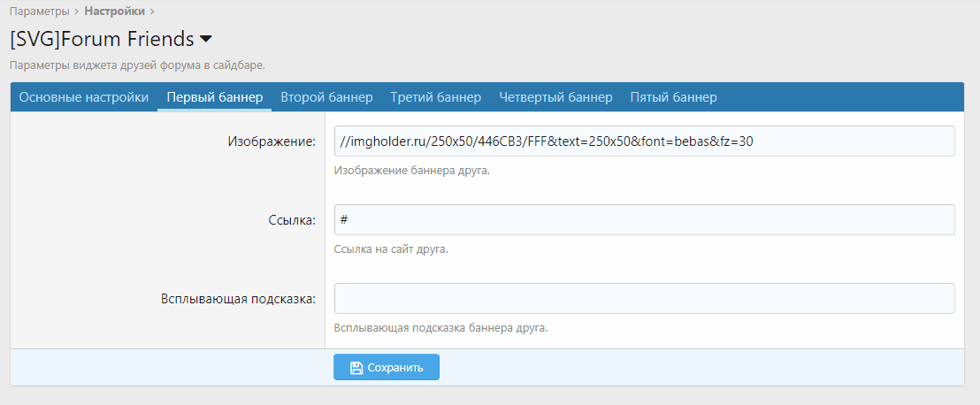Switch to the Основные настройки tab
This screenshot has width=980, height=405.
(x=84, y=97)
